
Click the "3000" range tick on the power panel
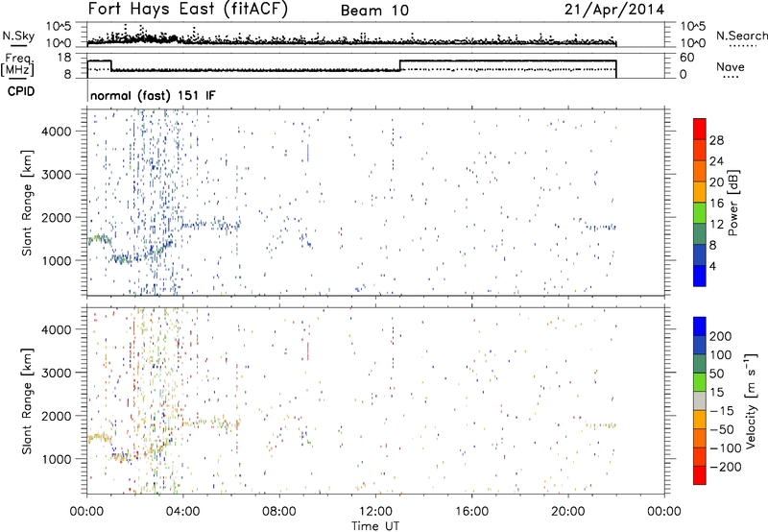coord(56,175)
